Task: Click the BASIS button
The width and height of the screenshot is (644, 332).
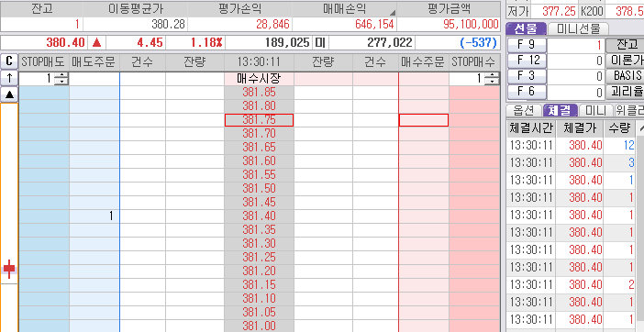Action: pos(625,76)
